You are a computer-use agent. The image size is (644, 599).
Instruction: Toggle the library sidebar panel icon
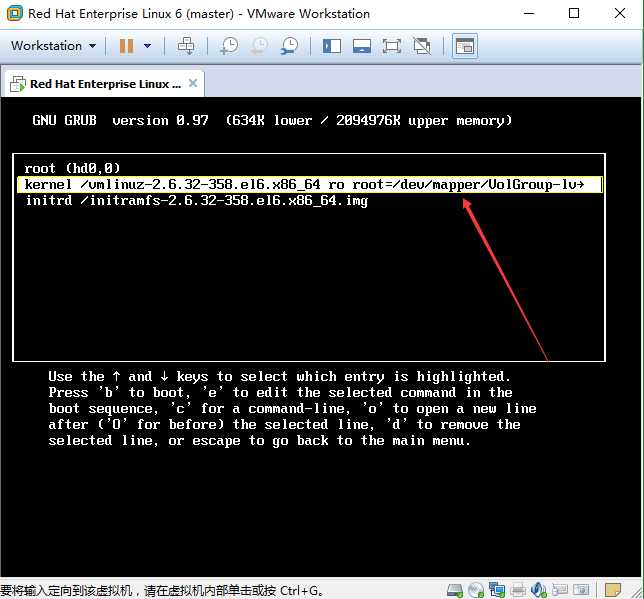[x=332, y=46]
